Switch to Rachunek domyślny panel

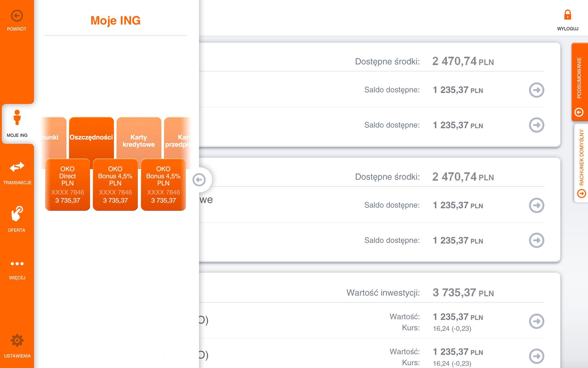[581, 159]
